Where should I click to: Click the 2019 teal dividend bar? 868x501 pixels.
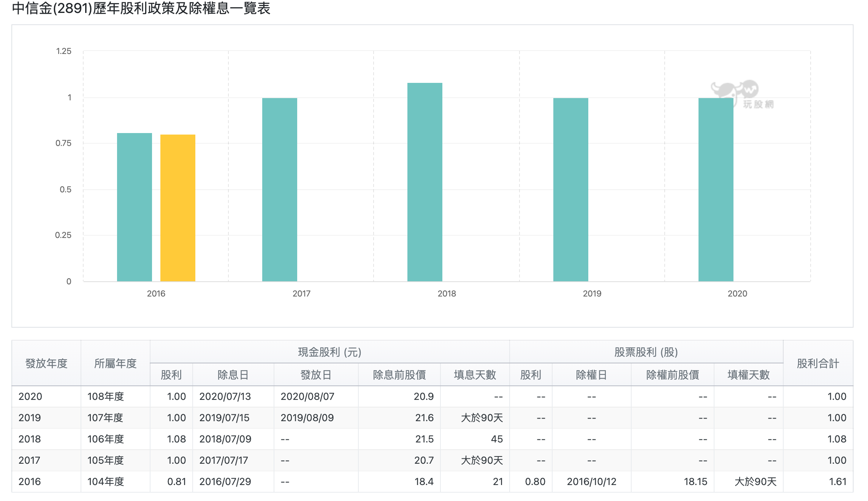tap(570, 190)
